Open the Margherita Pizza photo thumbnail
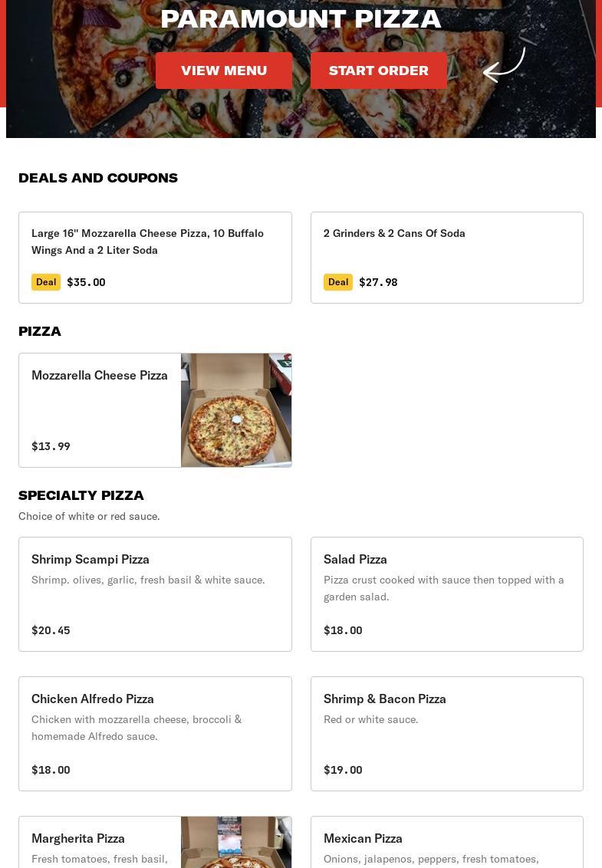The image size is (602, 868). click(236, 842)
